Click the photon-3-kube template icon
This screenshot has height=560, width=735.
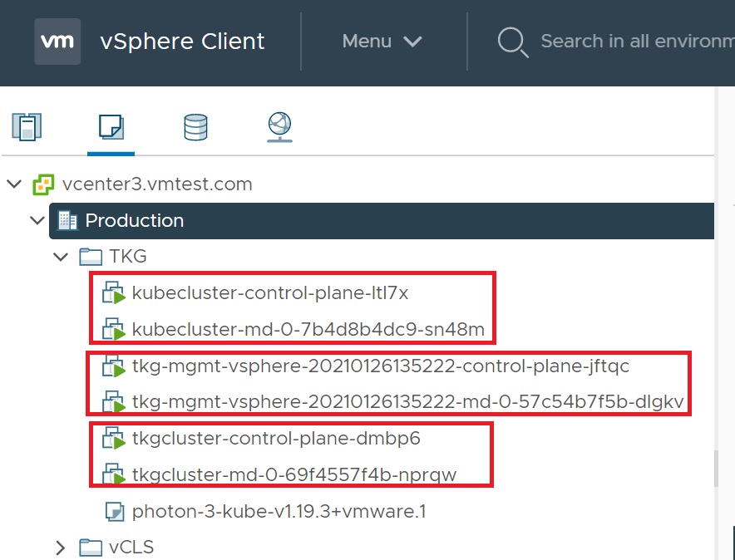tap(115, 511)
